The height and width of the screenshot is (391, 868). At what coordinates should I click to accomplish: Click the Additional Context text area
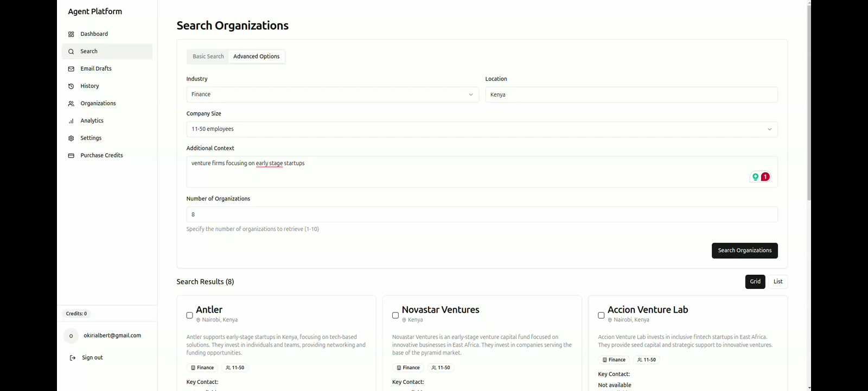[482, 172]
